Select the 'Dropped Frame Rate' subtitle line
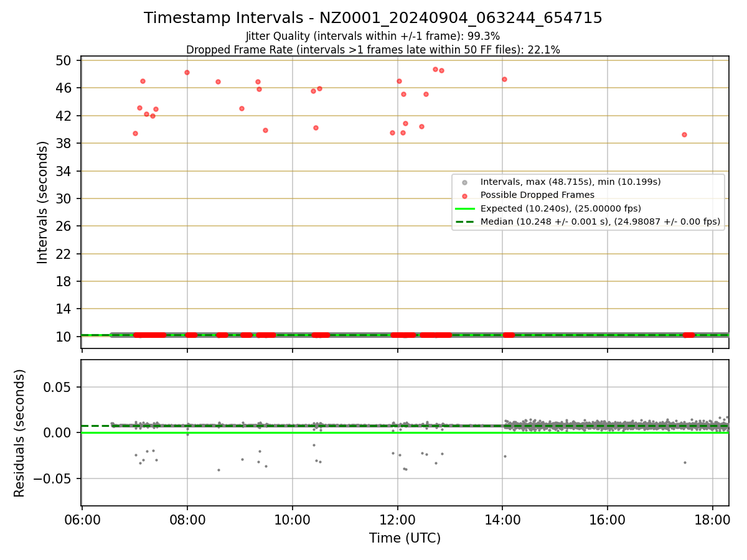Viewport: 747px width, 560px height. tap(373, 50)
